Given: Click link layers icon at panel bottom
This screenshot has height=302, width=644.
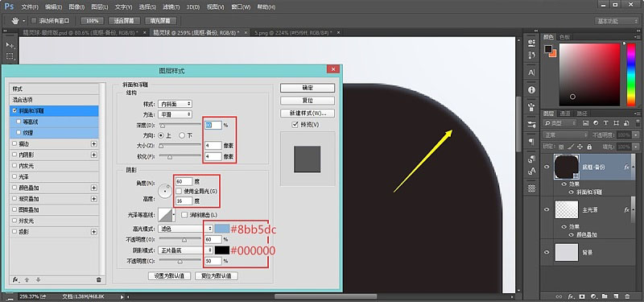Looking at the screenshot, I should [559, 296].
